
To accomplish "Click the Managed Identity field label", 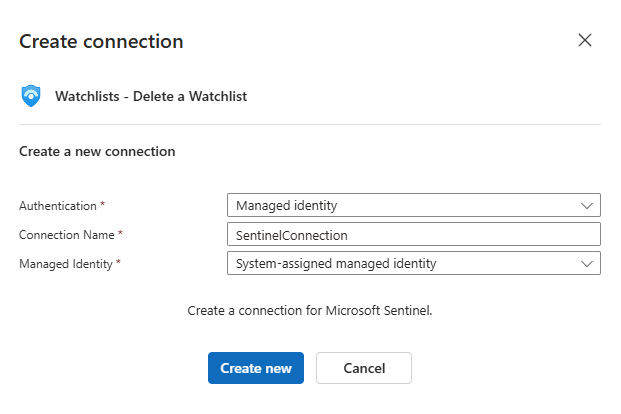I will [x=66, y=263].
